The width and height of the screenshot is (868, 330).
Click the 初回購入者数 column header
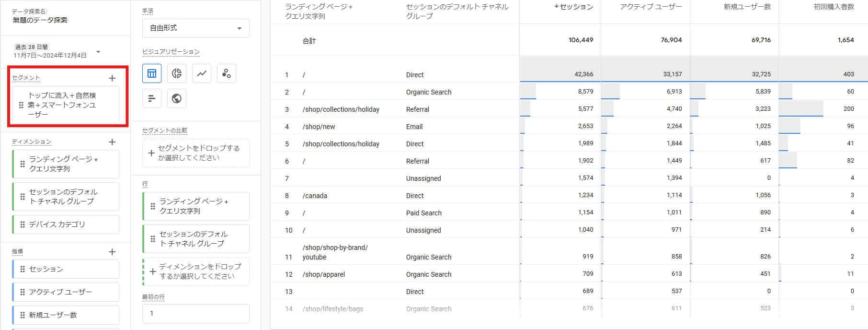coord(834,7)
